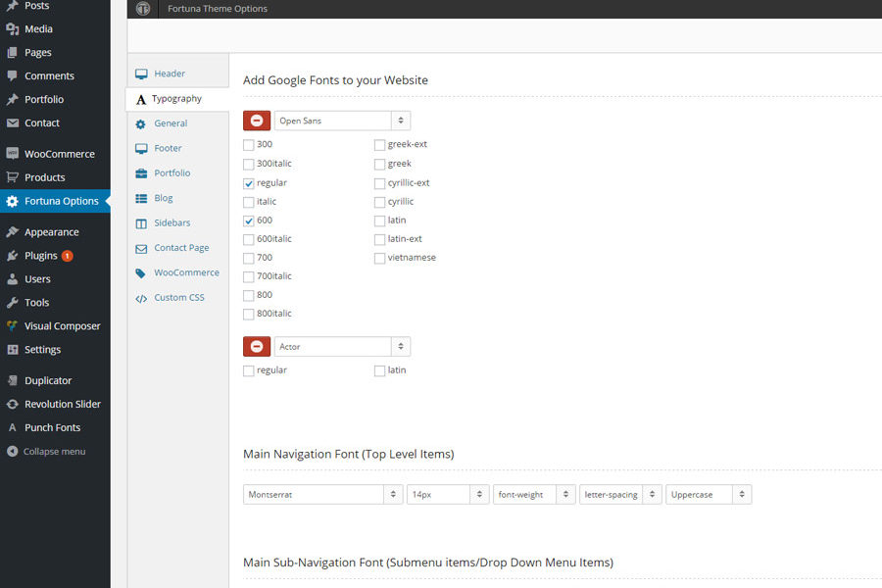882x588 pixels.
Task: Check the 800italic weight checkbox
Action: 249,314
